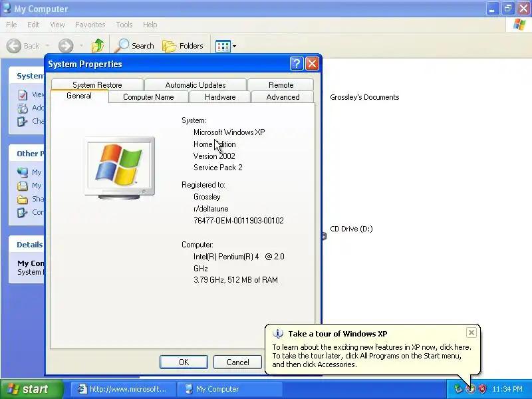
Task: Click the taskbar clock showing 11:34 PM
Action: (x=507, y=389)
